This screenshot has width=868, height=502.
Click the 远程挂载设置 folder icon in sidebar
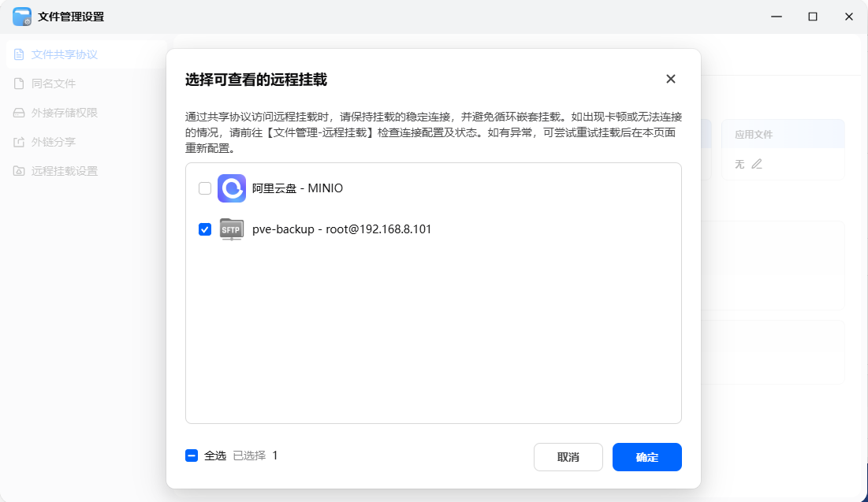point(19,171)
